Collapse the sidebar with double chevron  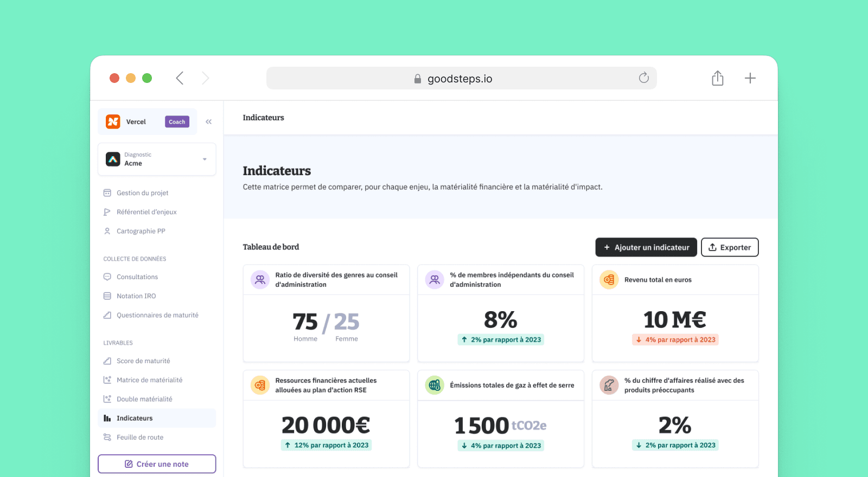[208, 121]
